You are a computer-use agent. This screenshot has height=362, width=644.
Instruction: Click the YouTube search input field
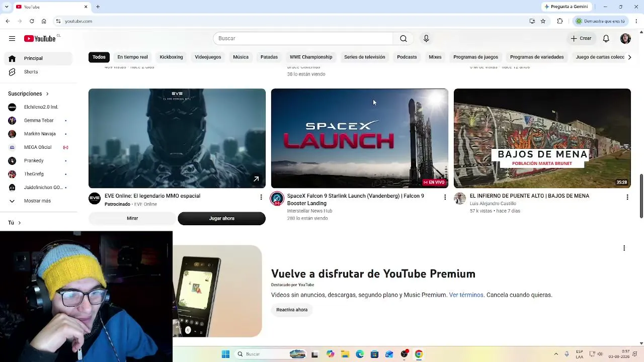(303, 38)
